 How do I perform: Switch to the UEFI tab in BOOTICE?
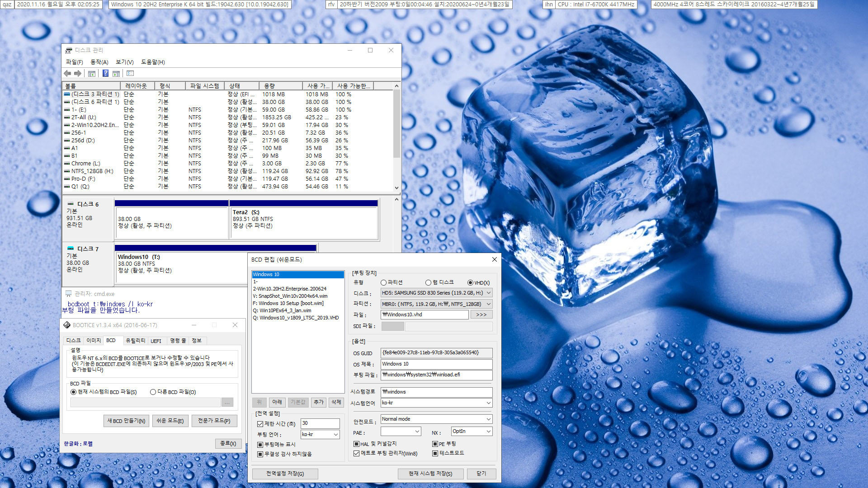(156, 341)
